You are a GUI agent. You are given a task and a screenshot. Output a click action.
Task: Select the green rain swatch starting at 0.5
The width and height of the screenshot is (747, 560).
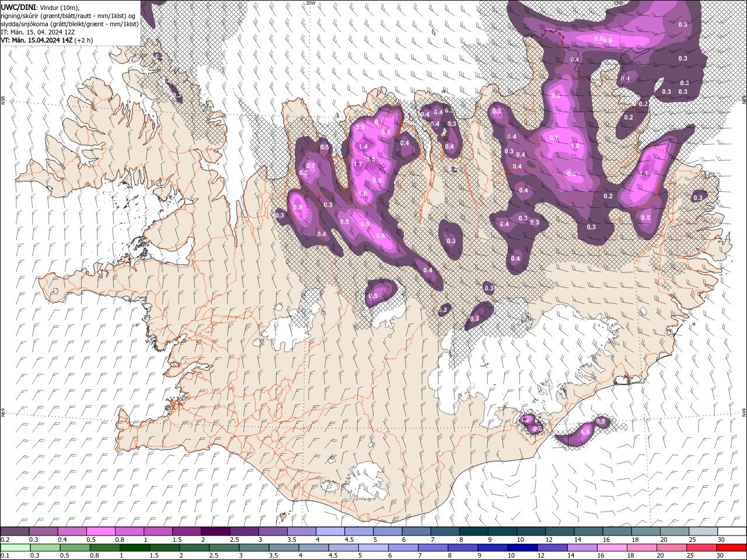coord(75,548)
